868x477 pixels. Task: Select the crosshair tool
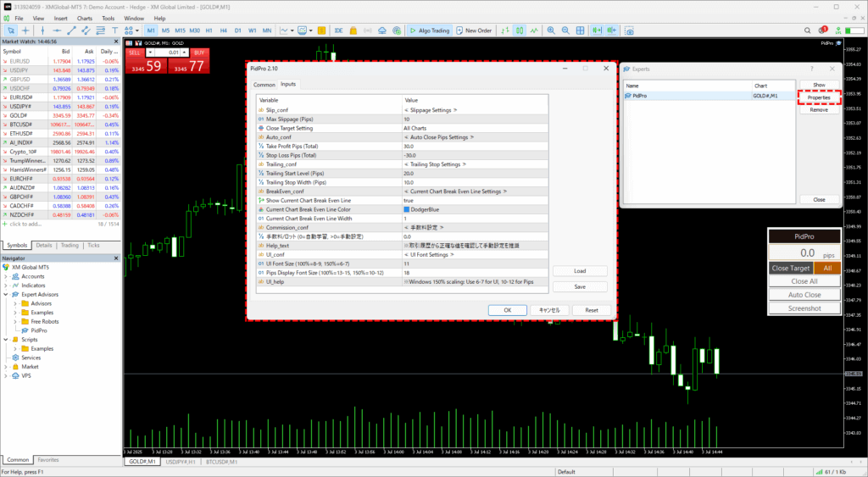[x=25, y=31]
